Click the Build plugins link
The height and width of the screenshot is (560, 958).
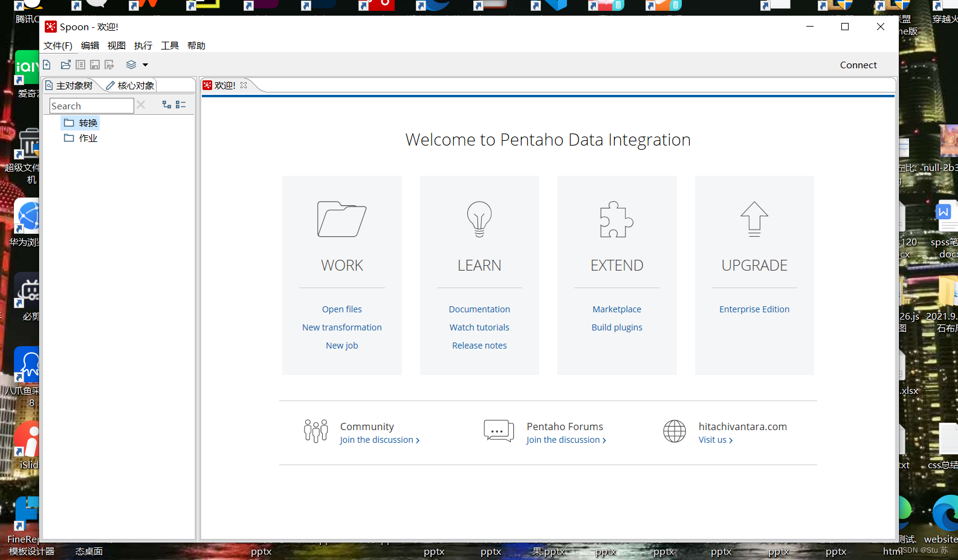pos(617,327)
